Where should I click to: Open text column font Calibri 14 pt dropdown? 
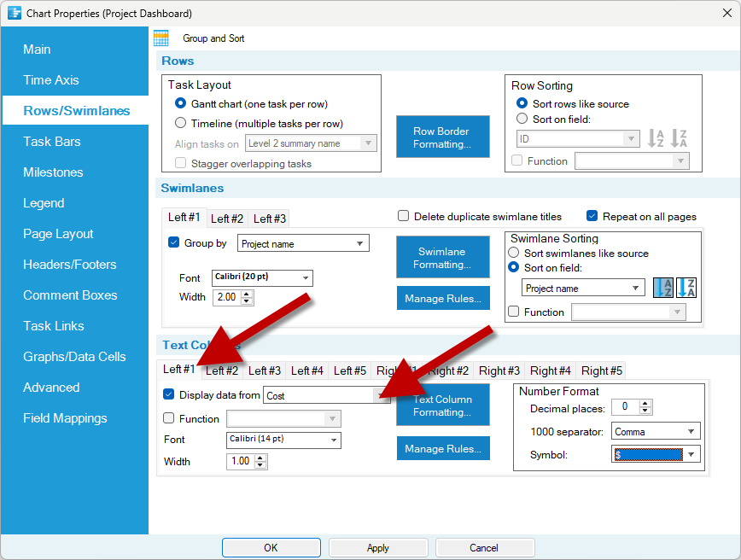coord(283,440)
